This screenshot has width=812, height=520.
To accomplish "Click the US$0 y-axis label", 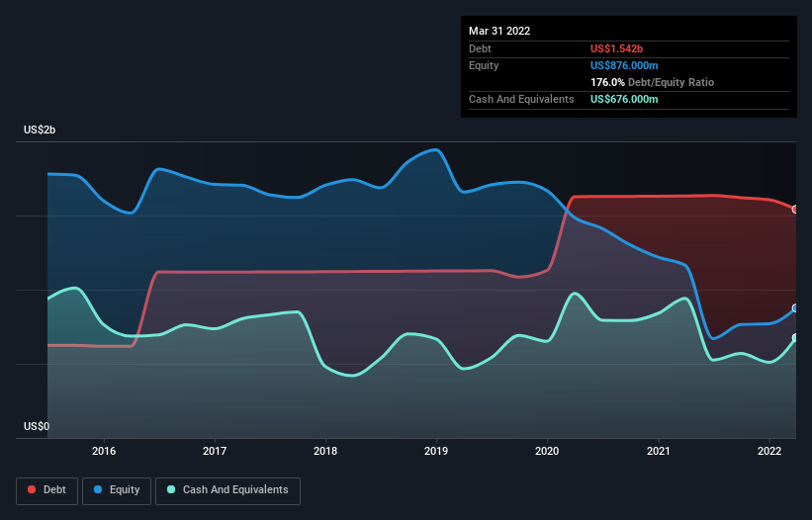I will [x=37, y=426].
